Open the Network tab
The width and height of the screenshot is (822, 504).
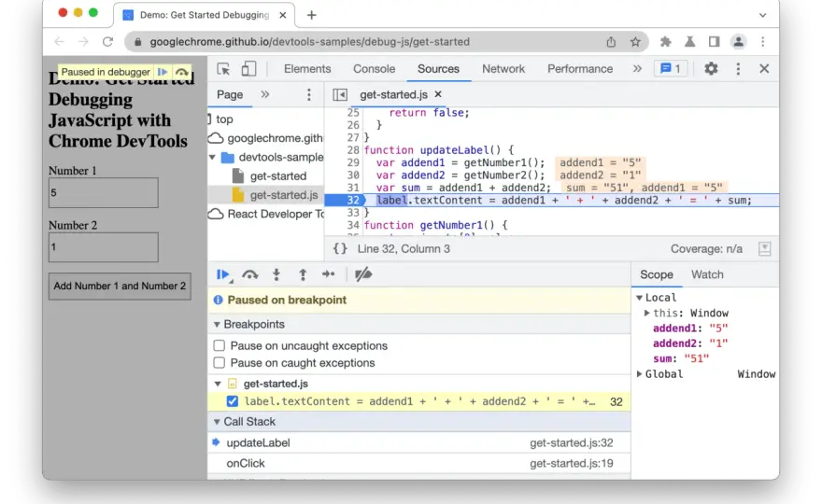(x=503, y=69)
